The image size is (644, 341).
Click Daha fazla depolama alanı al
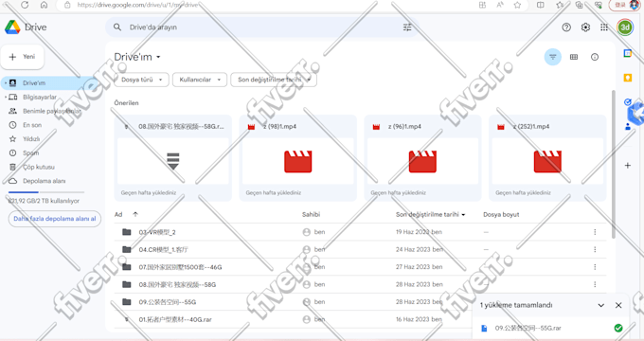[55, 219]
